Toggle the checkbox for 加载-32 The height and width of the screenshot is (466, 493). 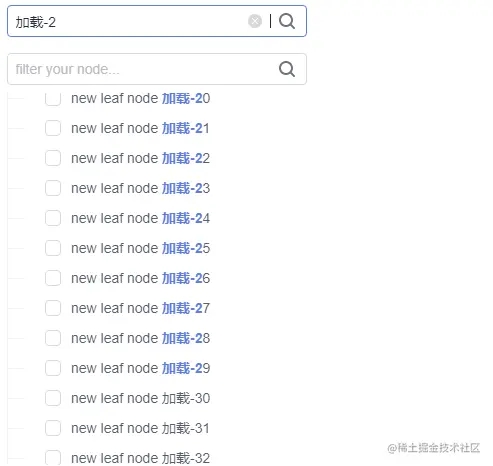(x=53, y=458)
